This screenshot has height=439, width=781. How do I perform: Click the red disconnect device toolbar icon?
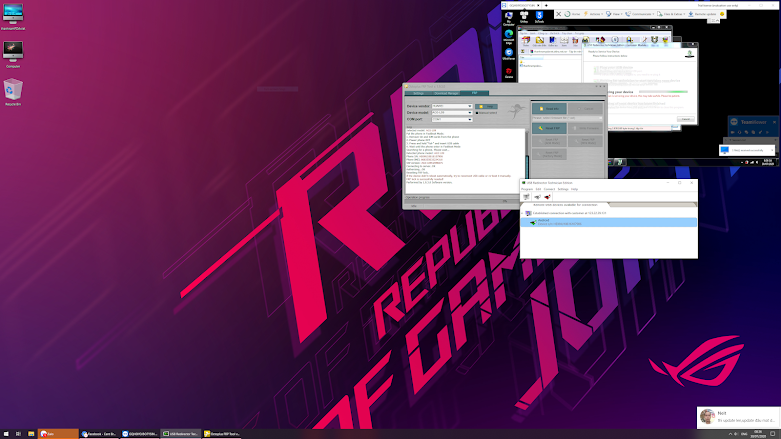pyautogui.click(x=547, y=197)
